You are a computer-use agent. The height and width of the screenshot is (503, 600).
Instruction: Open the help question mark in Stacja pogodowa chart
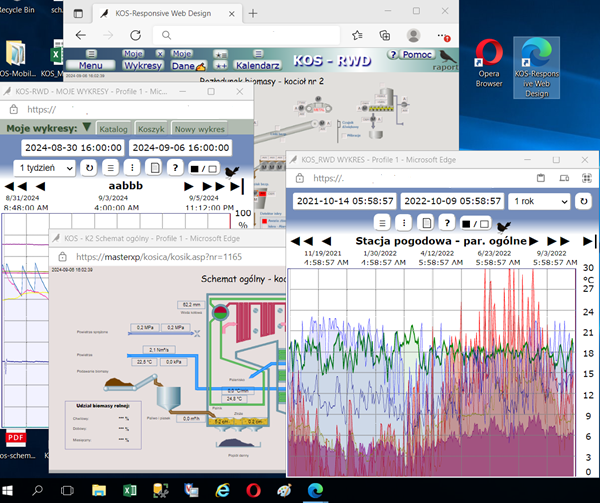[x=449, y=222]
